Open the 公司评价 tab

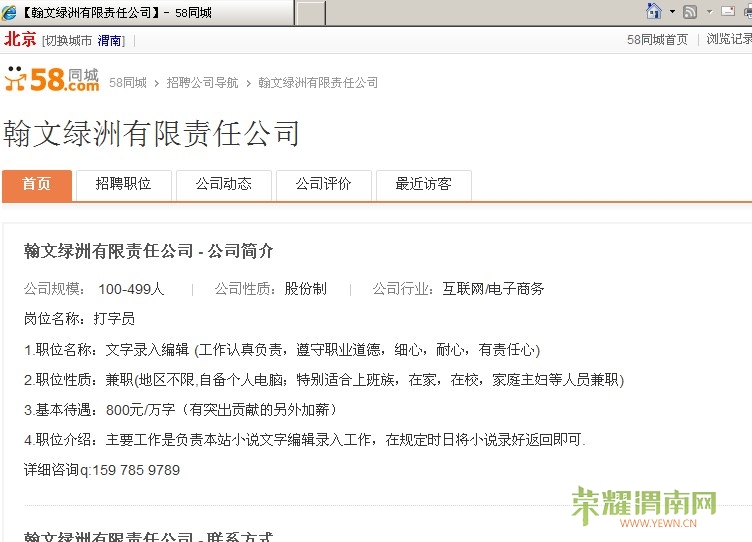point(324,185)
